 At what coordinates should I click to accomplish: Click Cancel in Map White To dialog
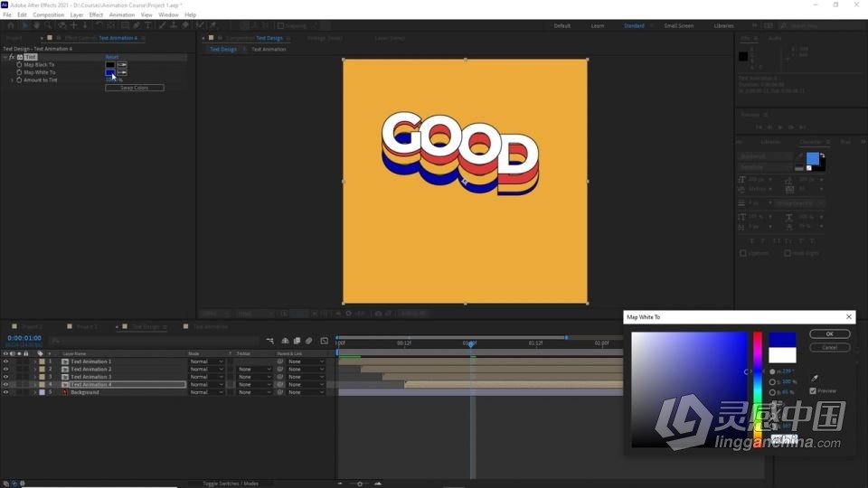point(829,347)
